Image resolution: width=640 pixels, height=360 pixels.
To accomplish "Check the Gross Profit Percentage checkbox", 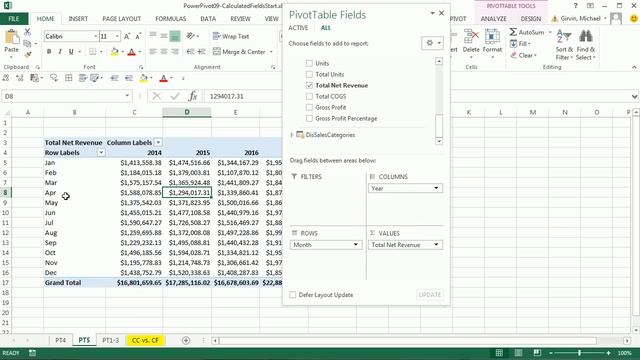I will 309,118.
